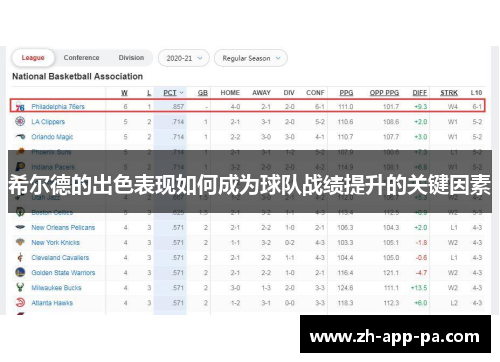Sort table by GB column

203,93
